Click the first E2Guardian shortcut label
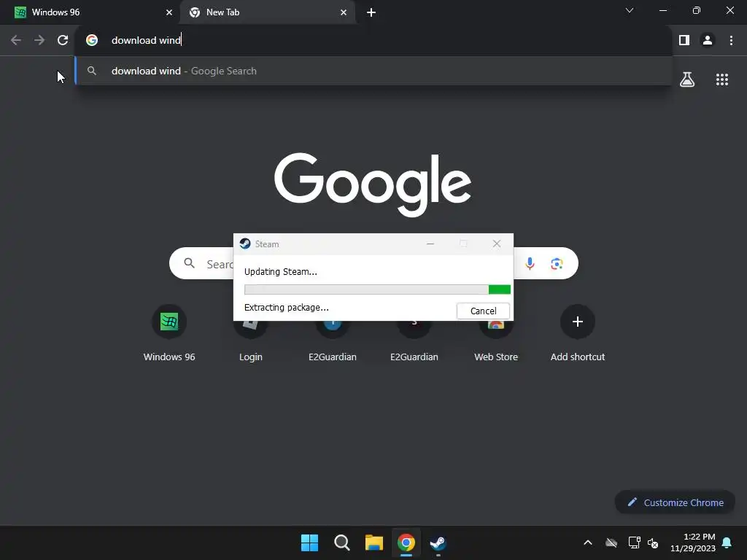 pyautogui.click(x=333, y=357)
